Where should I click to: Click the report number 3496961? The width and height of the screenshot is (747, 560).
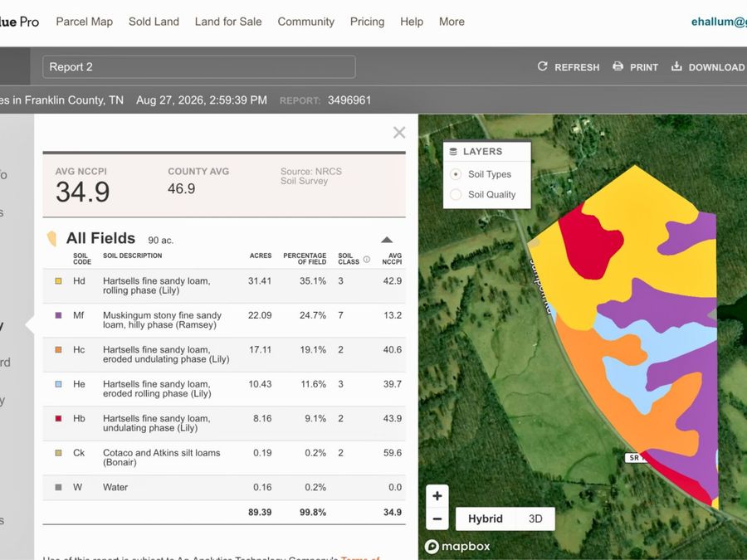(x=349, y=100)
